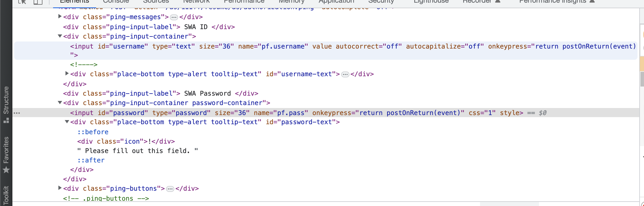Viewport: 644px width, 206px height.
Task: Collapse the ping-input-container div node
Action: pos(60,36)
